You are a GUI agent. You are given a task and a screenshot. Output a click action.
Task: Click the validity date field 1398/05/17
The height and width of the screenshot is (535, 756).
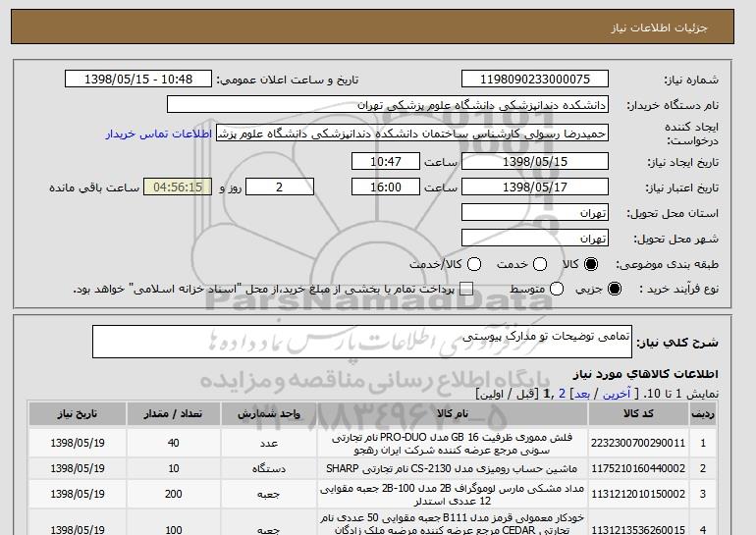coord(535,187)
